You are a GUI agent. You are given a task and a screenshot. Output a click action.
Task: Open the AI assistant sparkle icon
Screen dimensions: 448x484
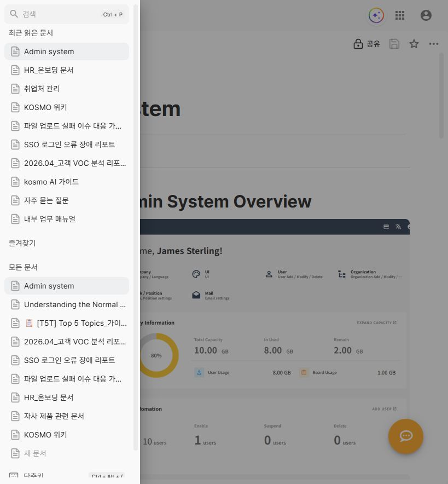pyautogui.click(x=376, y=15)
